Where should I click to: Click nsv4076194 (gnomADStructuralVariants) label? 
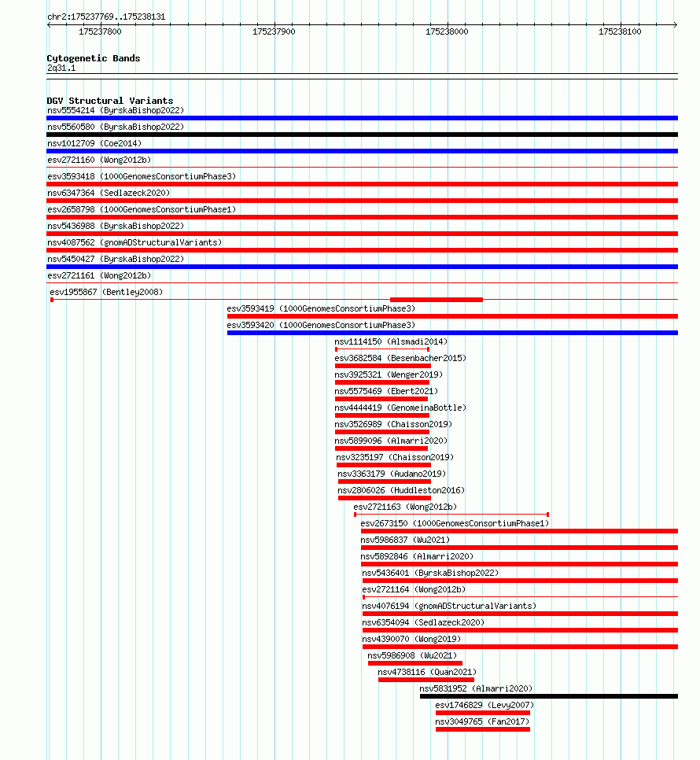click(x=450, y=606)
